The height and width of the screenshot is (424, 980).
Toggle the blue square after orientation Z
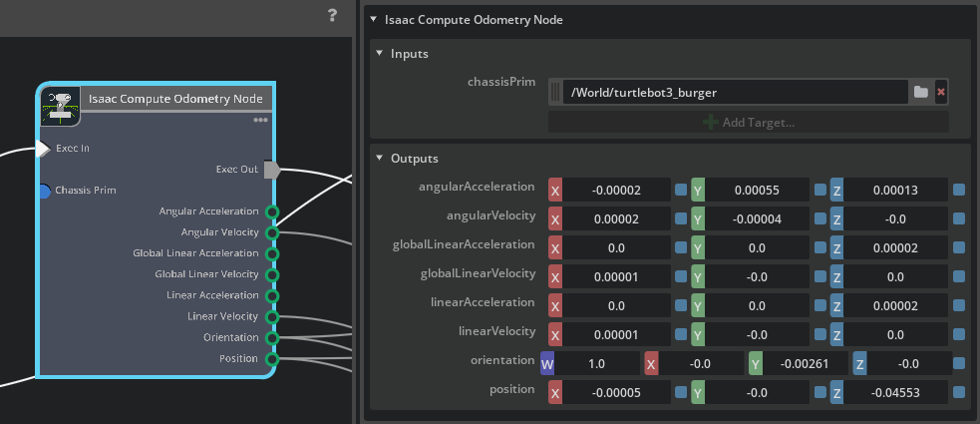point(958,363)
